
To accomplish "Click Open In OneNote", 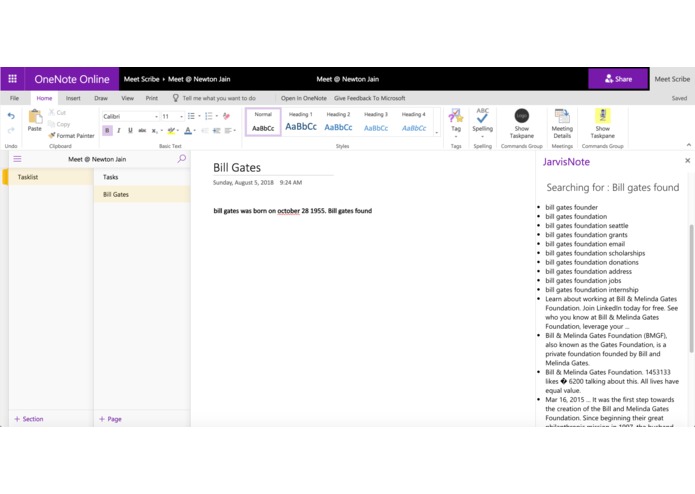I will pos(304,98).
